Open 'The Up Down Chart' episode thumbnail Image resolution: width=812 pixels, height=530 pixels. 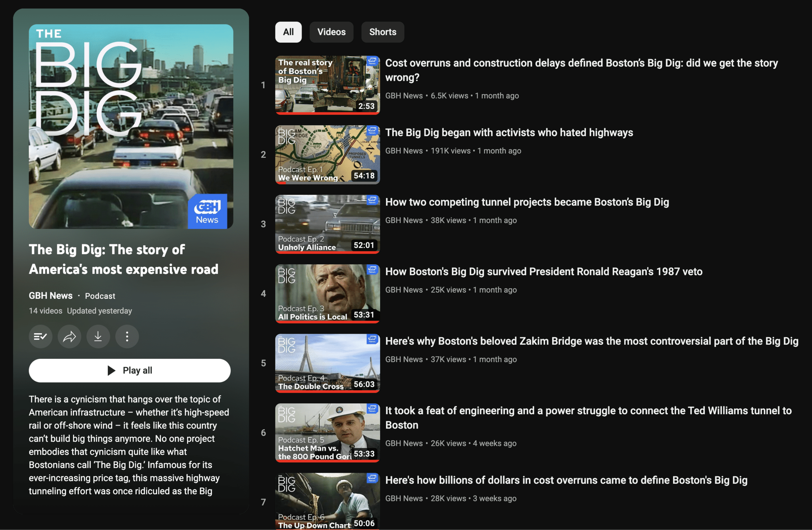tap(327, 501)
